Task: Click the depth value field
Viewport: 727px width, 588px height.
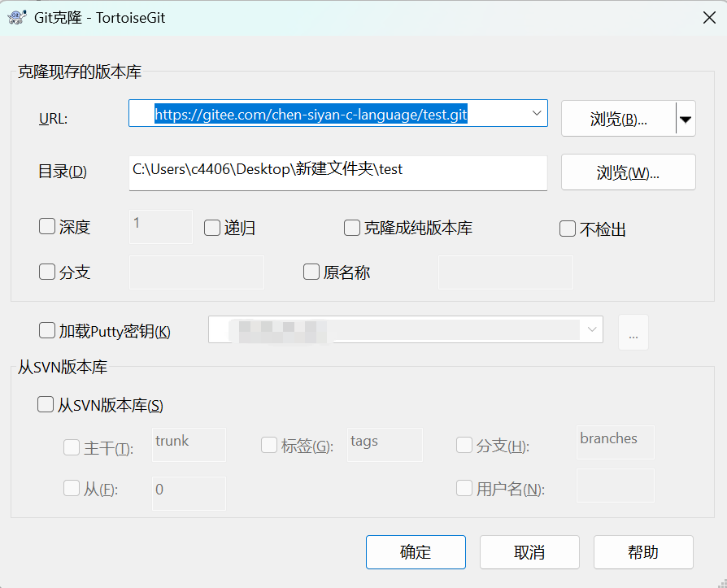Action: point(160,227)
